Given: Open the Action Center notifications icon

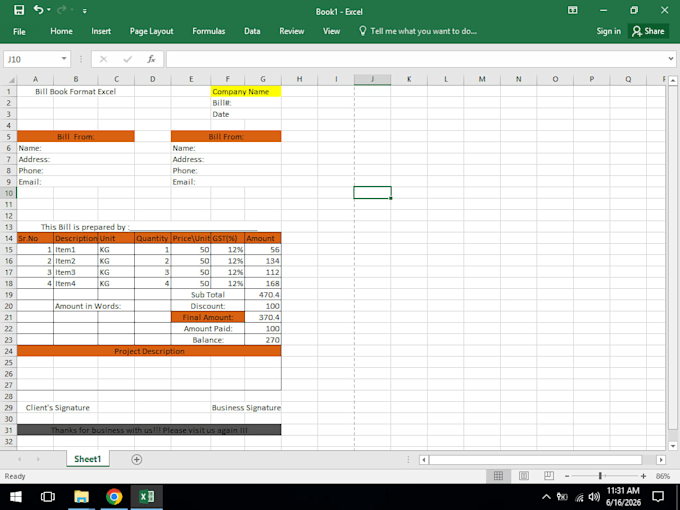Looking at the screenshot, I should (x=658, y=497).
